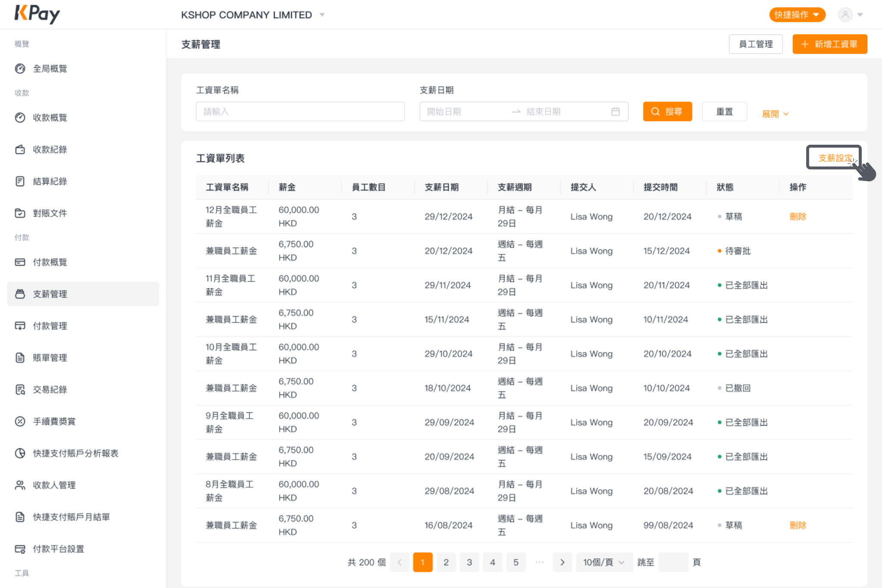Click the KPay logo
Screen dimensions: 882x588
(37, 14)
